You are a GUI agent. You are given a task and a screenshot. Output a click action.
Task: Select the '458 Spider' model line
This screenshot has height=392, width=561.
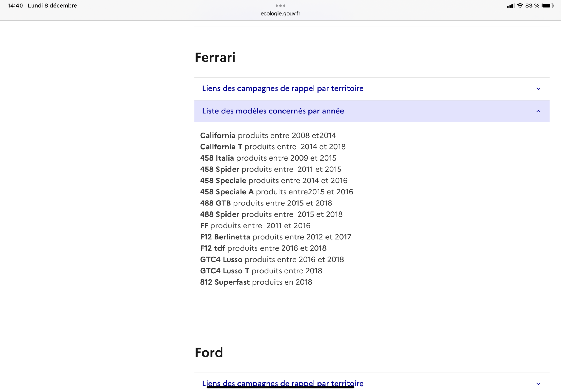pos(271,169)
